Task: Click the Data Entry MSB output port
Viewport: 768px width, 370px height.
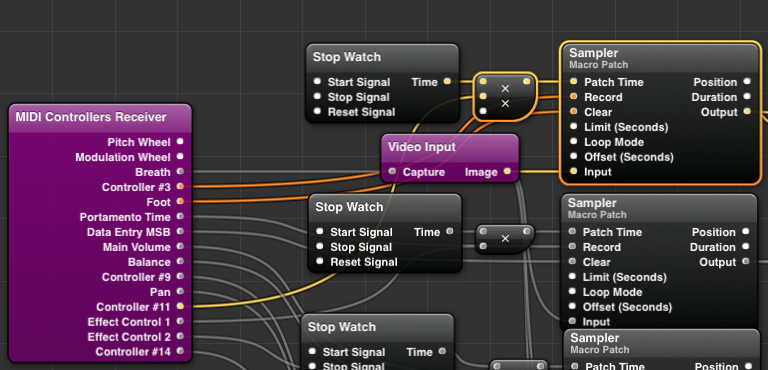Action: click(180, 231)
